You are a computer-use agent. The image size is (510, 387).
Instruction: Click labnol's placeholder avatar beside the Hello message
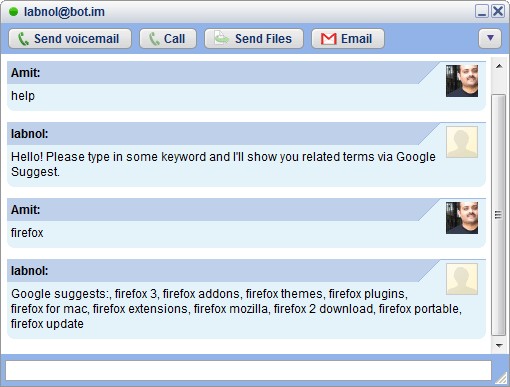[462, 142]
